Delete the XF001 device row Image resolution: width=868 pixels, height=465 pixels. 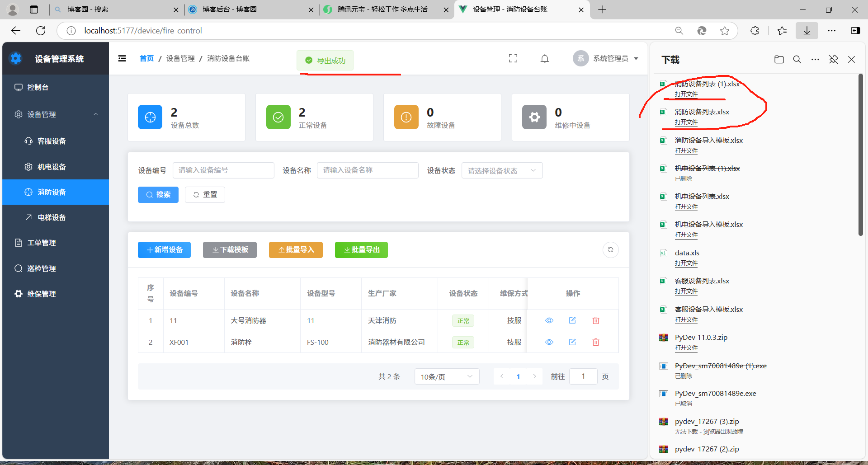(x=596, y=342)
